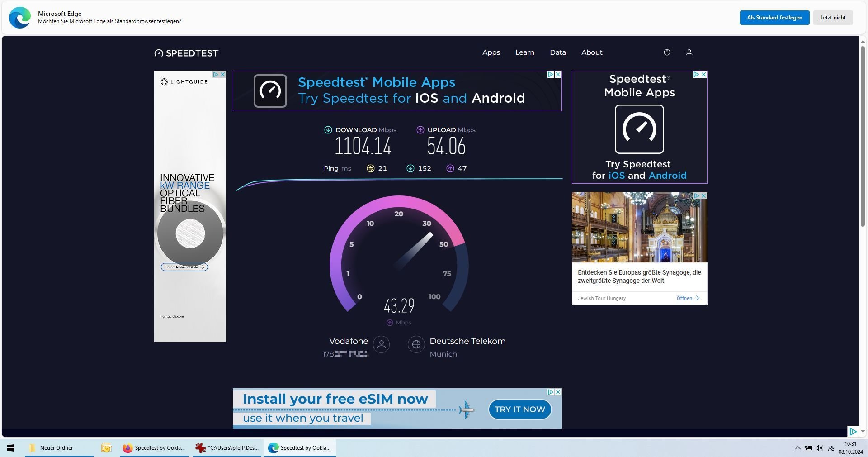The width and height of the screenshot is (868, 457).
Task: Click Öffnen link in synagogue ad
Action: [687, 298]
